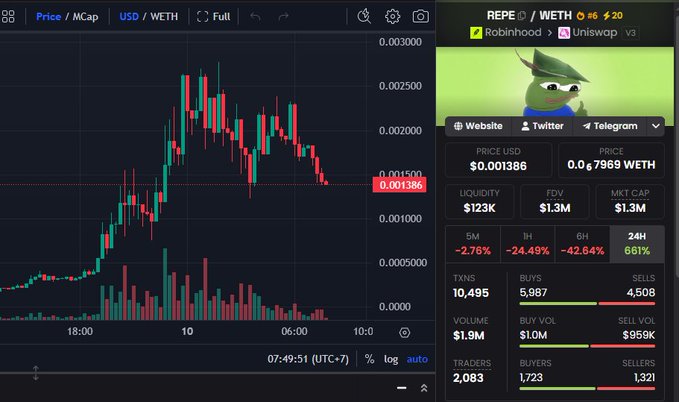Click the BUYS 5,987 value
Viewport: 679px width, 402px height.
(533, 293)
